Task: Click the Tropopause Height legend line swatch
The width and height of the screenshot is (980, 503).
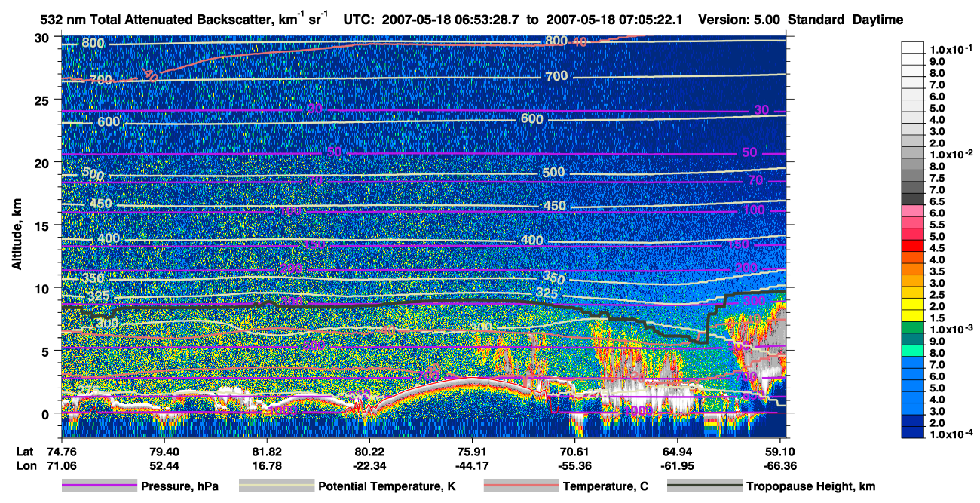Action: [705, 486]
